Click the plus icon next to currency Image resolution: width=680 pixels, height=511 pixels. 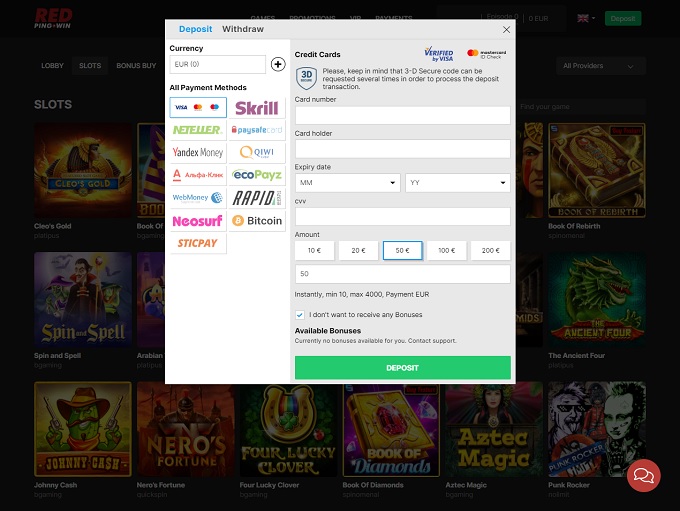pyautogui.click(x=278, y=65)
